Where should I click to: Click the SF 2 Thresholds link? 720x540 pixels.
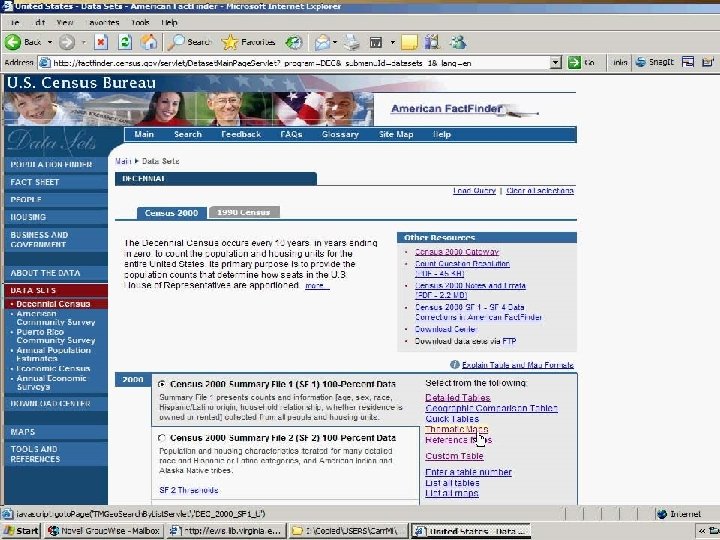(189, 490)
